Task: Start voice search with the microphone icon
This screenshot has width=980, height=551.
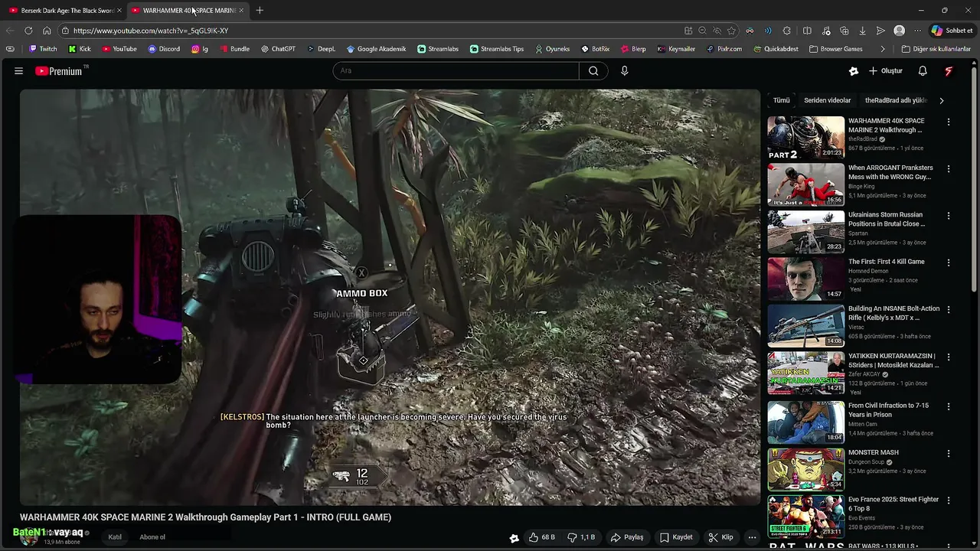Action: pos(625,70)
